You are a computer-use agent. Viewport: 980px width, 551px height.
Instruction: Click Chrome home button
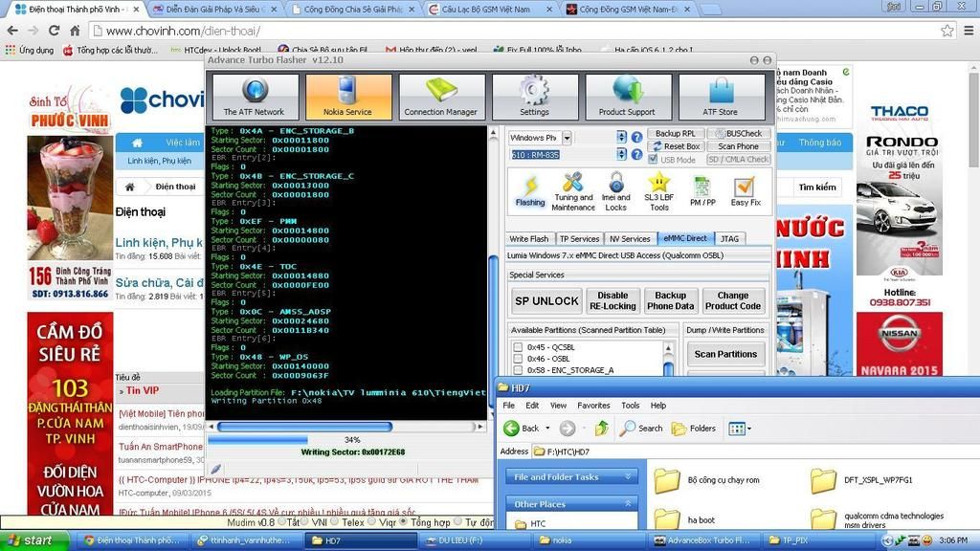75,31
